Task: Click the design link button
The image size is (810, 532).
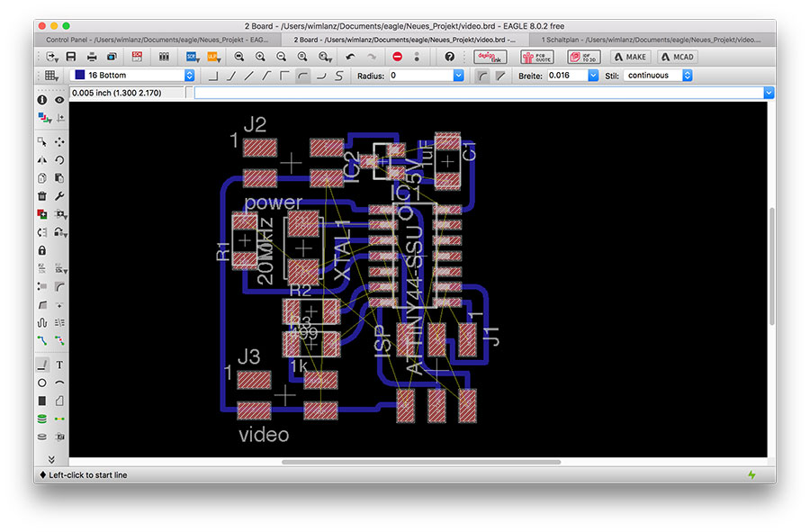Action: click(x=490, y=57)
